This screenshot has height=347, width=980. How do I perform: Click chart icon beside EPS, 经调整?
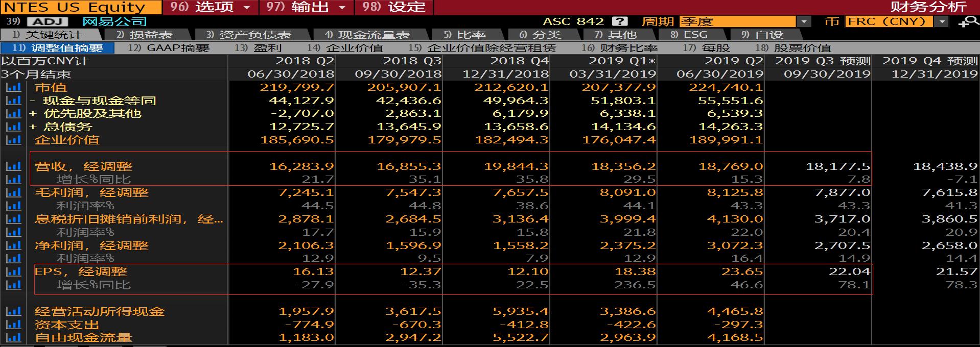pos(13,271)
